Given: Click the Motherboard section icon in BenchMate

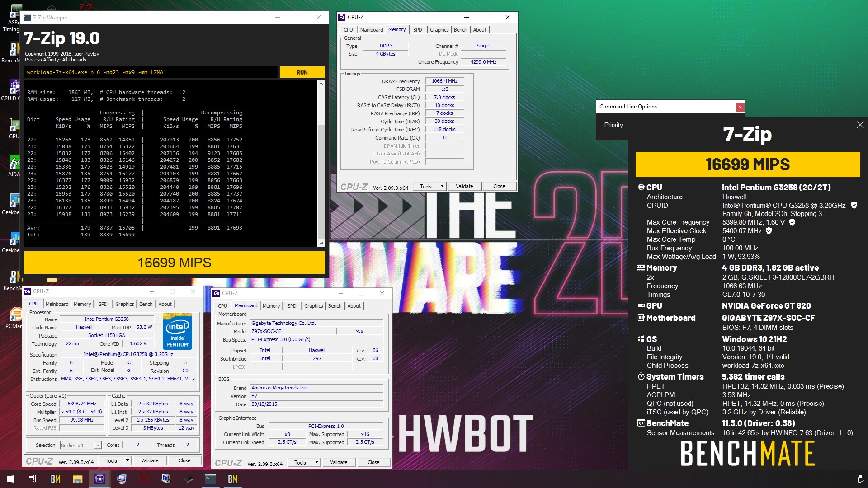Looking at the screenshot, I should point(641,318).
